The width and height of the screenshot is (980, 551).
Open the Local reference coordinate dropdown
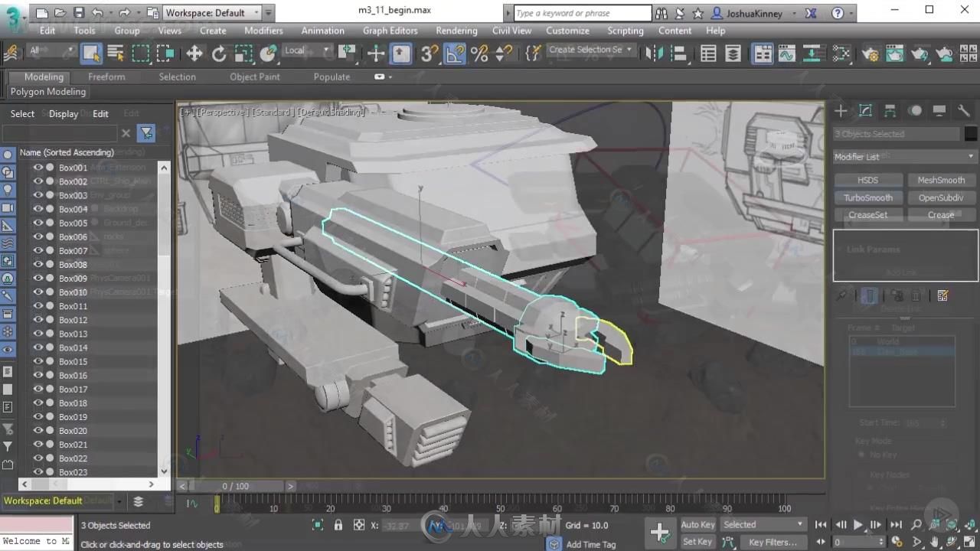click(x=307, y=51)
